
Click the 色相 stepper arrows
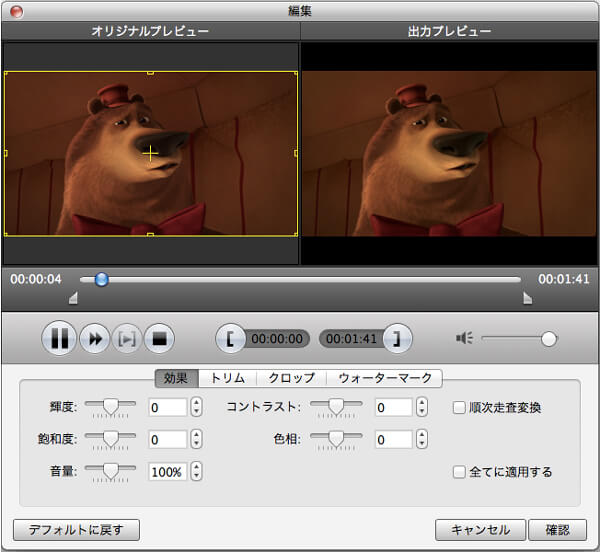coord(422,440)
